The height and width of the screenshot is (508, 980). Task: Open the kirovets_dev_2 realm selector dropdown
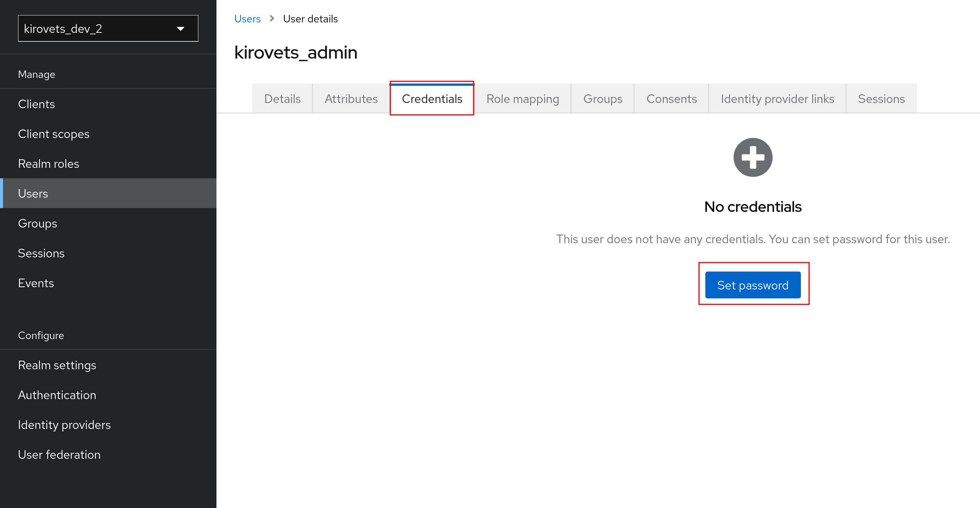pyautogui.click(x=108, y=28)
